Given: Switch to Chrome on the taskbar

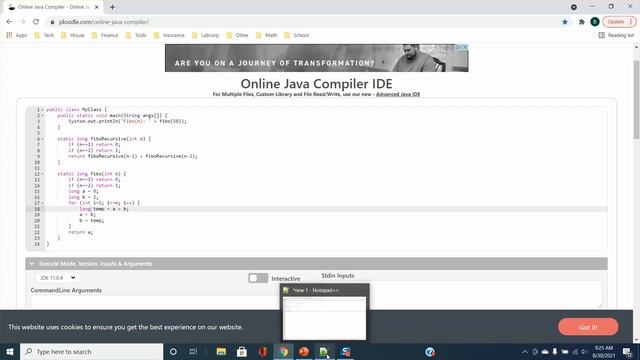Looking at the screenshot, I should point(283,351).
